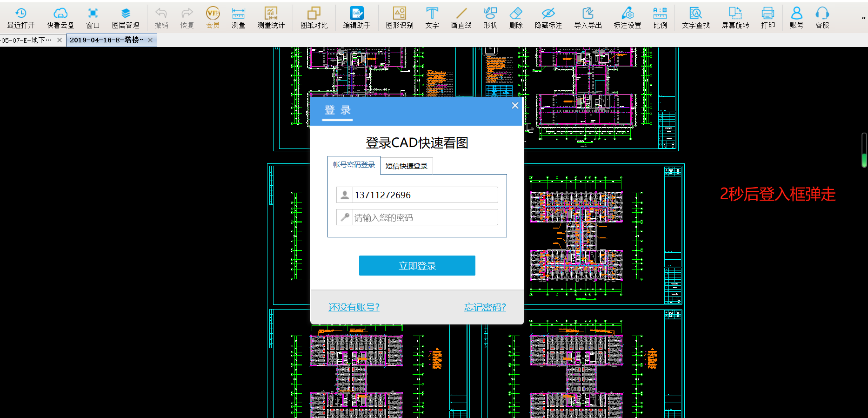This screenshot has height=418, width=868.
Task: Click the 恢复 redo icon
Action: click(187, 18)
